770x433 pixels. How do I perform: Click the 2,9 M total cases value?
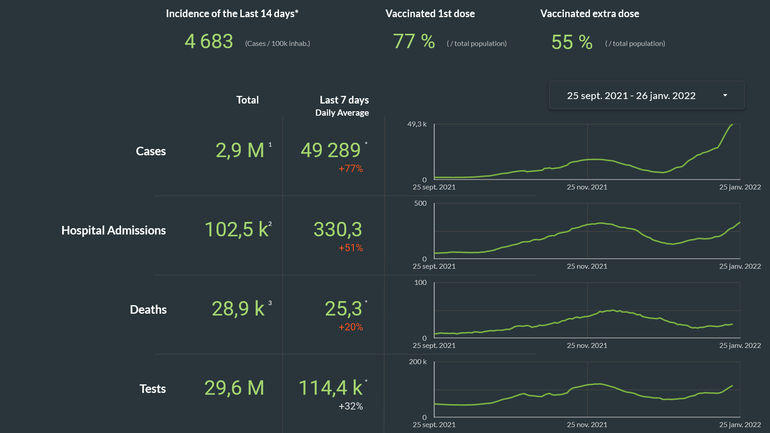(240, 151)
